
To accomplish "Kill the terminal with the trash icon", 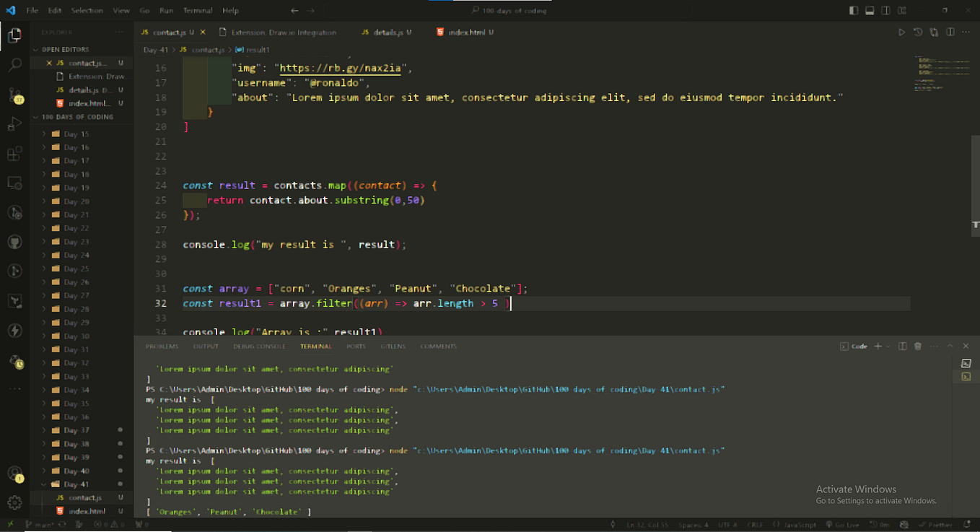I will tap(917, 346).
